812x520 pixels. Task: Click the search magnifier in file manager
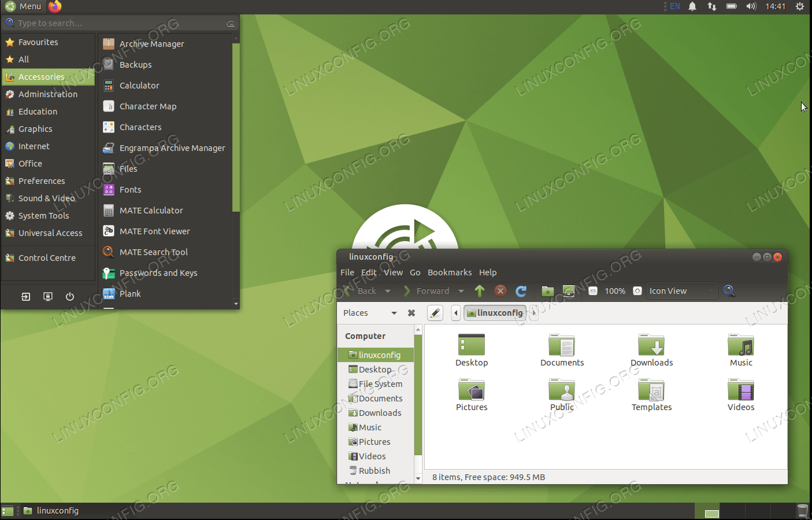coord(729,291)
